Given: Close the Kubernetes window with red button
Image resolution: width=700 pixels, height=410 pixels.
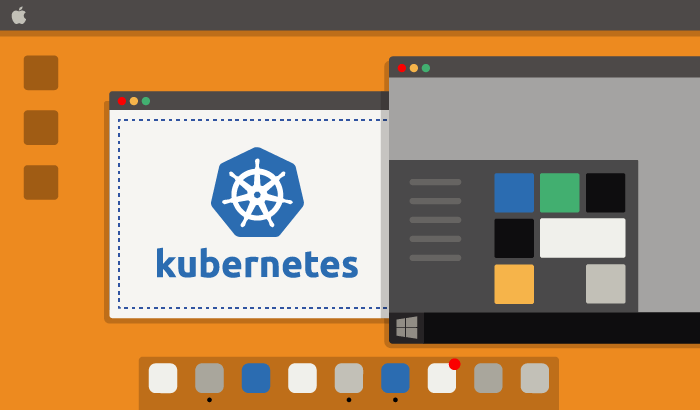Looking at the screenshot, I should [x=121, y=101].
